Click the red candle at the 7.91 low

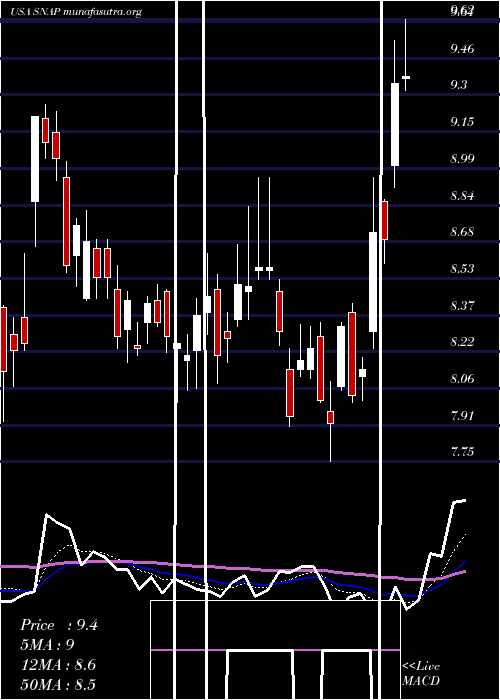point(330,417)
